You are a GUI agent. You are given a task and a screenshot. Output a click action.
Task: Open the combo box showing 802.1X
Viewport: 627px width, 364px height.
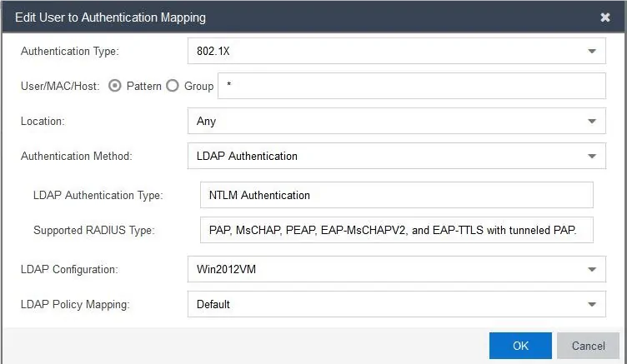[397, 51]
